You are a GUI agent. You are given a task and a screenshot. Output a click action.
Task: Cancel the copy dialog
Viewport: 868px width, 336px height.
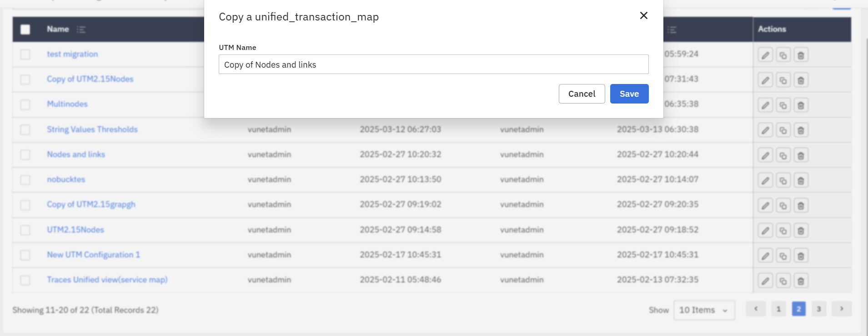[581, 94]
